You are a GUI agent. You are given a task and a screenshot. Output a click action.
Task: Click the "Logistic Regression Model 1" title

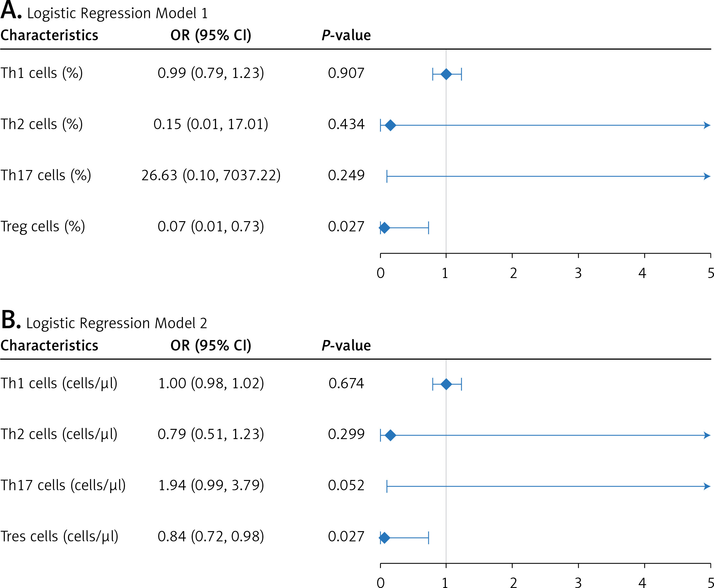click(117, 13)
